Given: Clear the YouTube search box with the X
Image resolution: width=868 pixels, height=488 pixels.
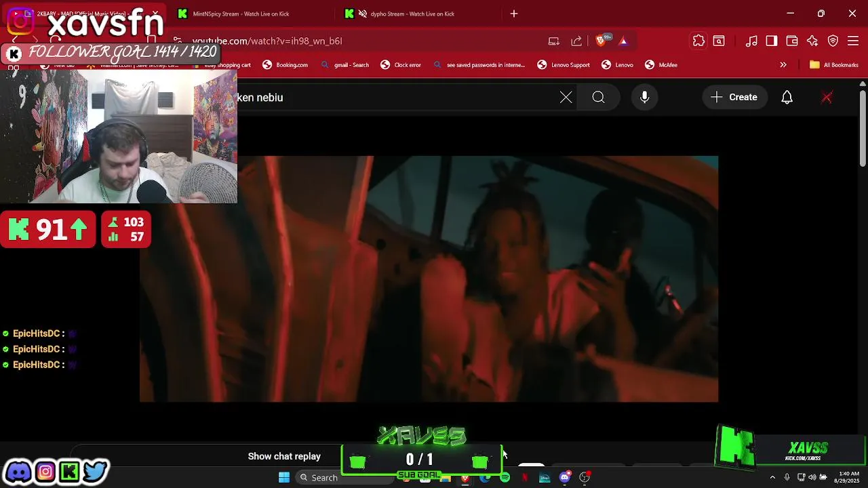Looking at the screenshot, I should tap(566, 98).
